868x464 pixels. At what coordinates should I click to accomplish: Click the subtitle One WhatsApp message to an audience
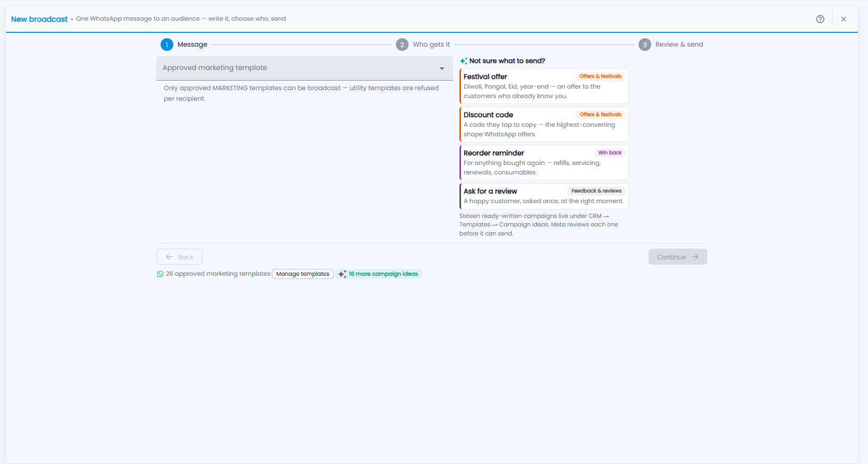[181, 19]
